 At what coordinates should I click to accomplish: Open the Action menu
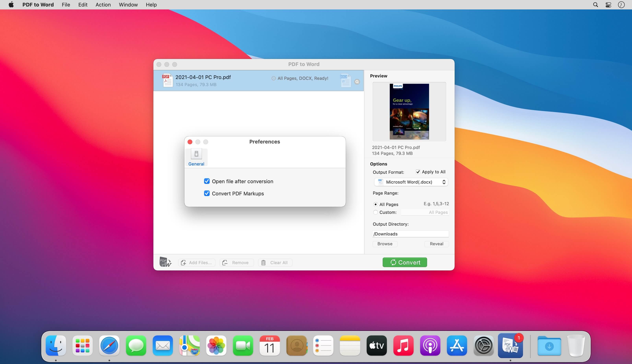tap(103, 5)
